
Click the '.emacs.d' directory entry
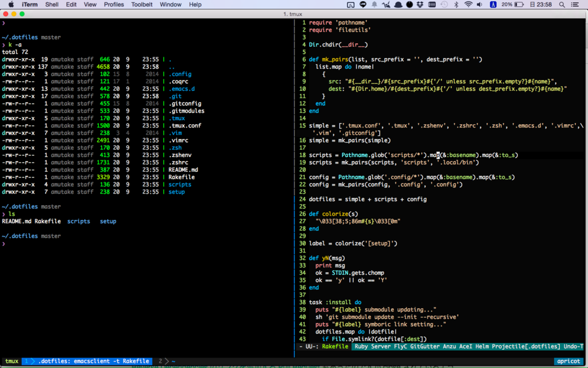pos(181,89)
